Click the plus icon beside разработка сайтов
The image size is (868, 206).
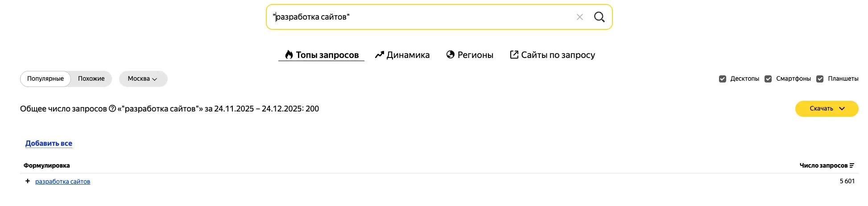pos(28,181)
